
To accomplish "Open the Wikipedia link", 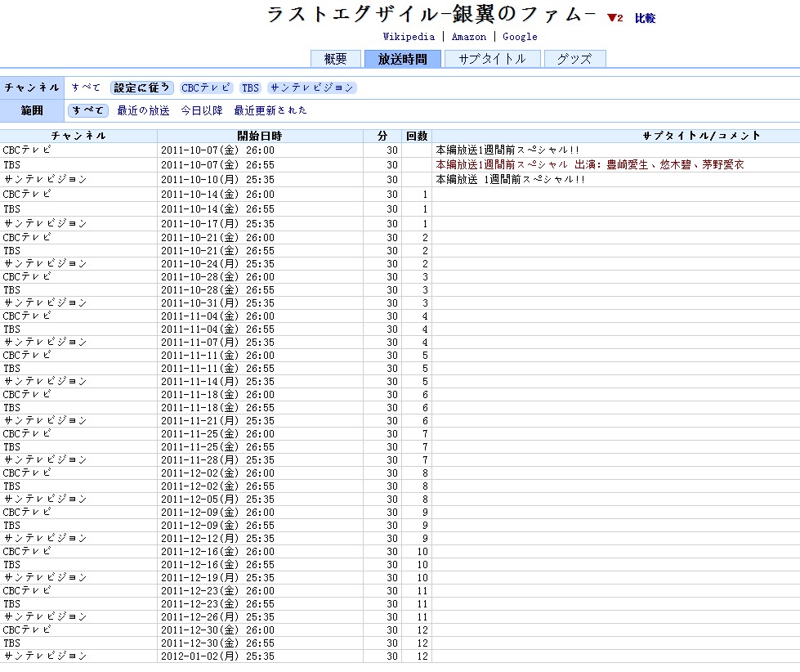I will click(x=409, y=37).
